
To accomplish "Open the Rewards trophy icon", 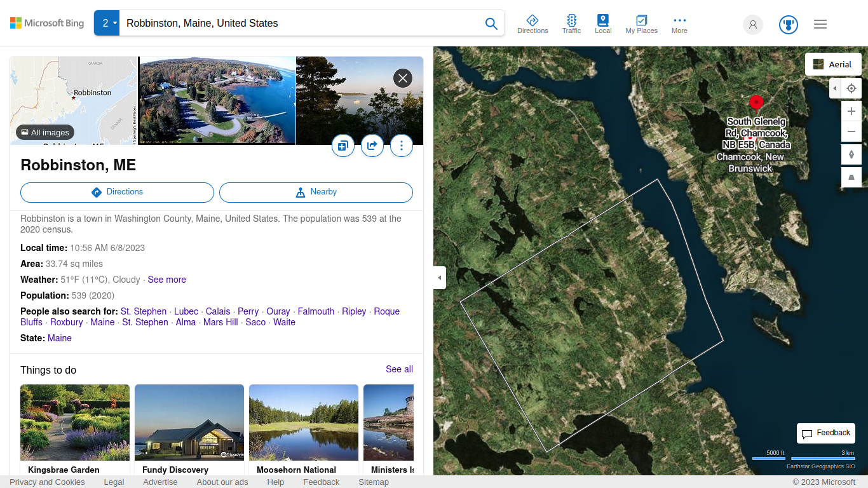I will 789,25.
